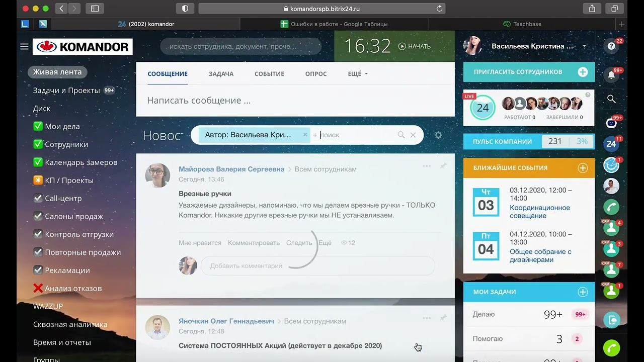Open the Teachbase browser tab
The height and width of the screenshot is (362, 644).
pos(522,24)
